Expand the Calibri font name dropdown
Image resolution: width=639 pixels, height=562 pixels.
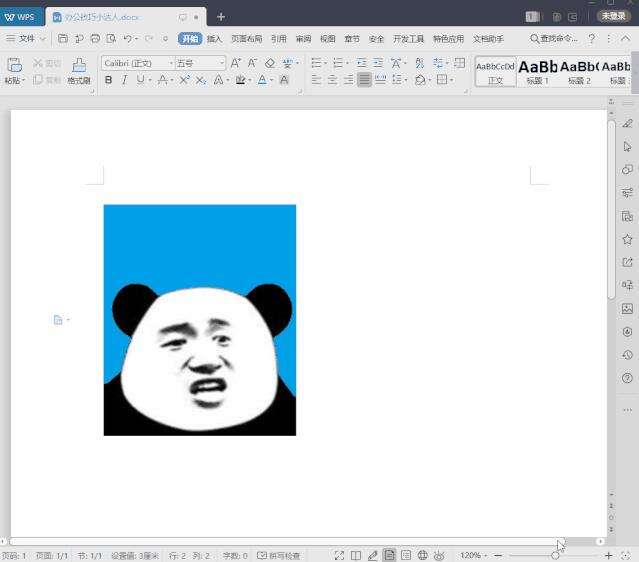pyautogui.click(x=171, y=63)
